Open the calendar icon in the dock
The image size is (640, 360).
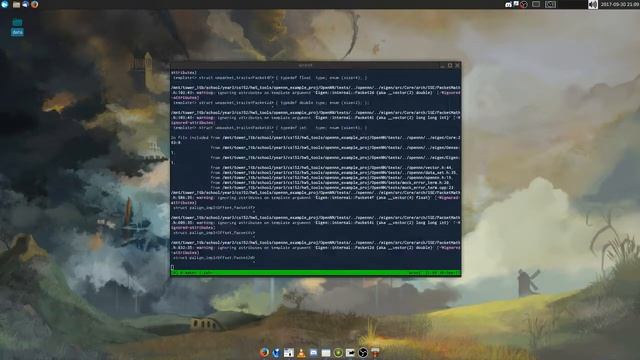pos(289,353)
